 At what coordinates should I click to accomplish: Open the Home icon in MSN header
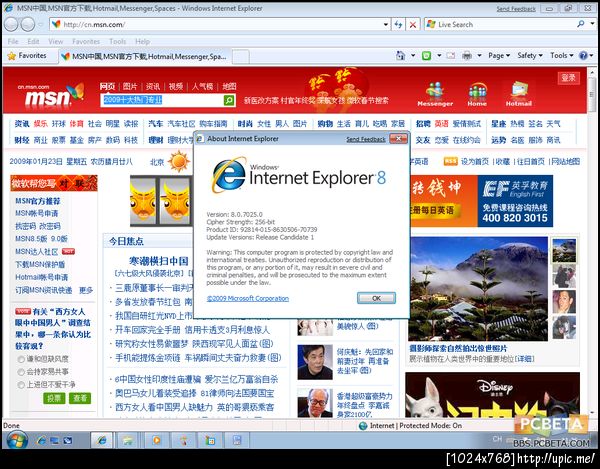pos(477,94)
